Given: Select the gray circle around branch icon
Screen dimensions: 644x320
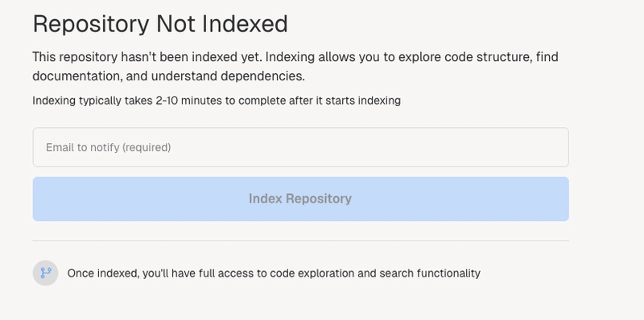Looking at the screenshot, I should [46, 273].
